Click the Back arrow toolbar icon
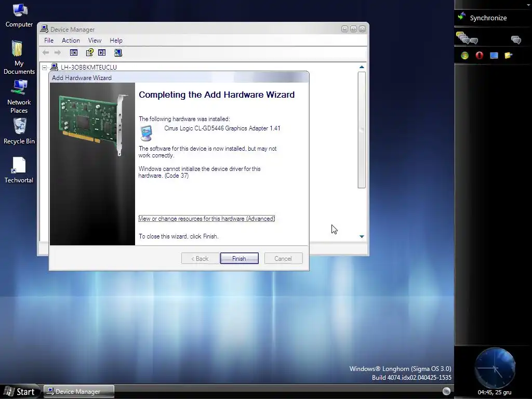This screenshot has height=399, width=532. [x=46, y=52]
